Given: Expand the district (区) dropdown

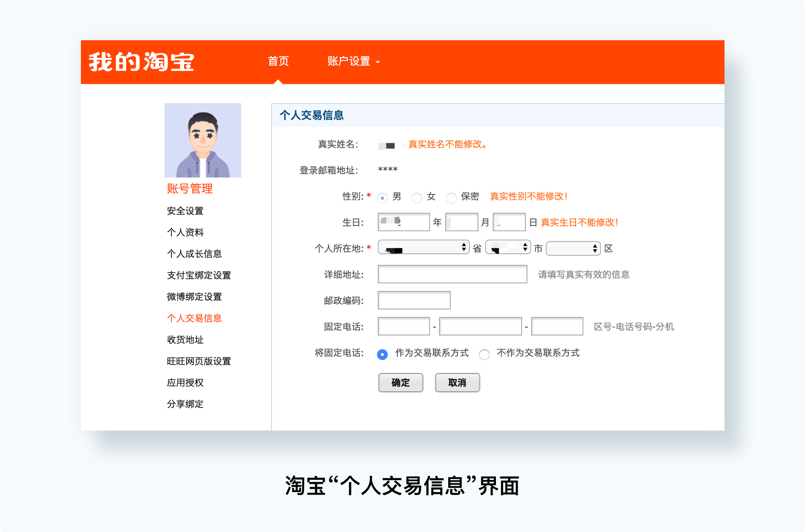Looking at the screenshot, I should tap(574, 248).
